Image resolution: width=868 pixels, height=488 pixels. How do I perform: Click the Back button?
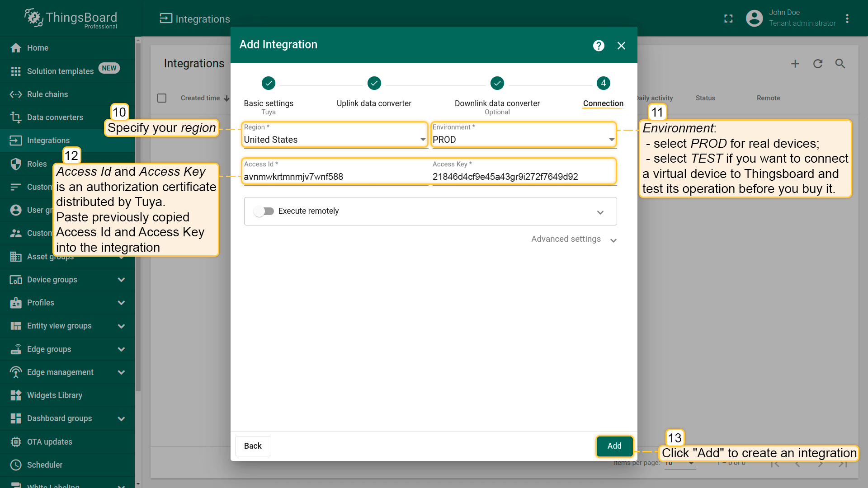253,446
